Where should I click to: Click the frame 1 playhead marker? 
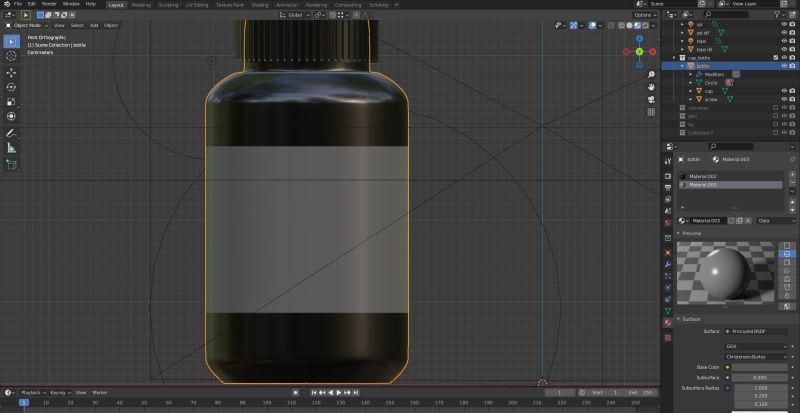point(23,403)
